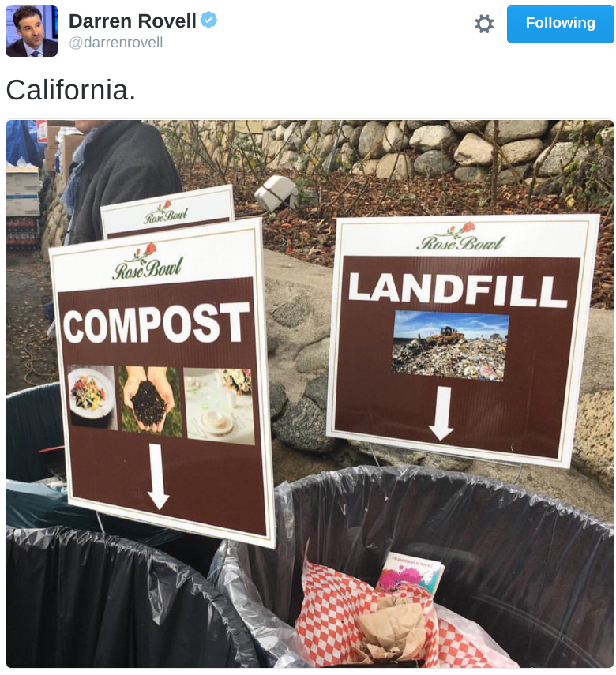Click the blue verified badge
Image resolution: width=616 pixels, height=675 pixels.
[x=209, y=21]
